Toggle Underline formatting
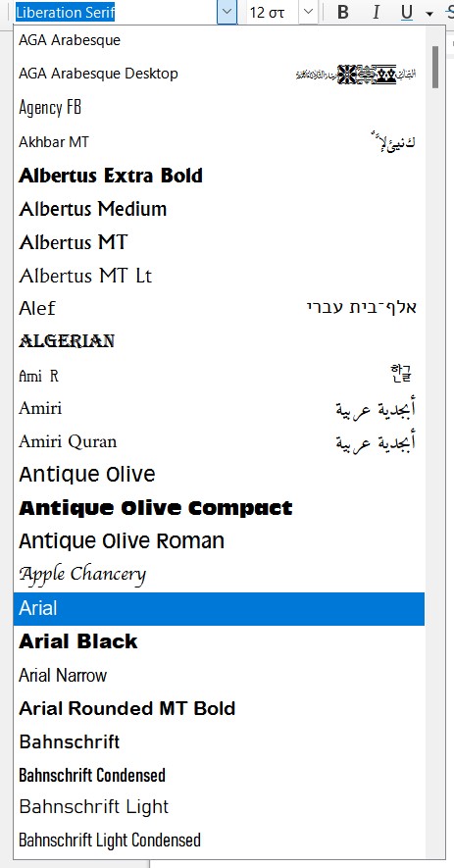Screen dimensions: 454x868 point(407,12)
